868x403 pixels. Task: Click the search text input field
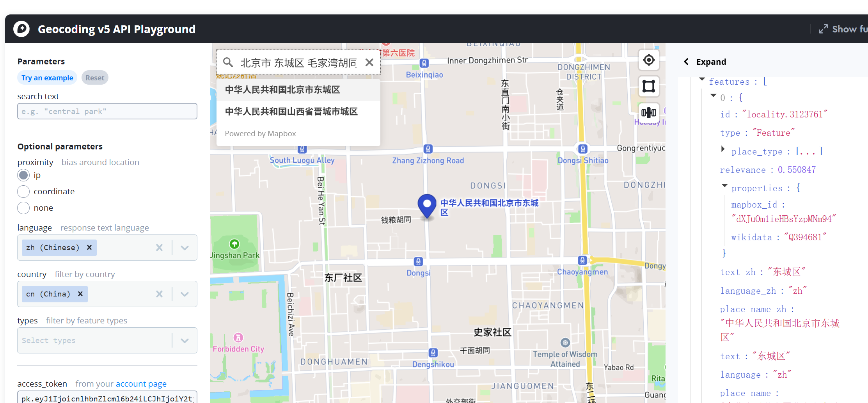(x=107, y=111)
